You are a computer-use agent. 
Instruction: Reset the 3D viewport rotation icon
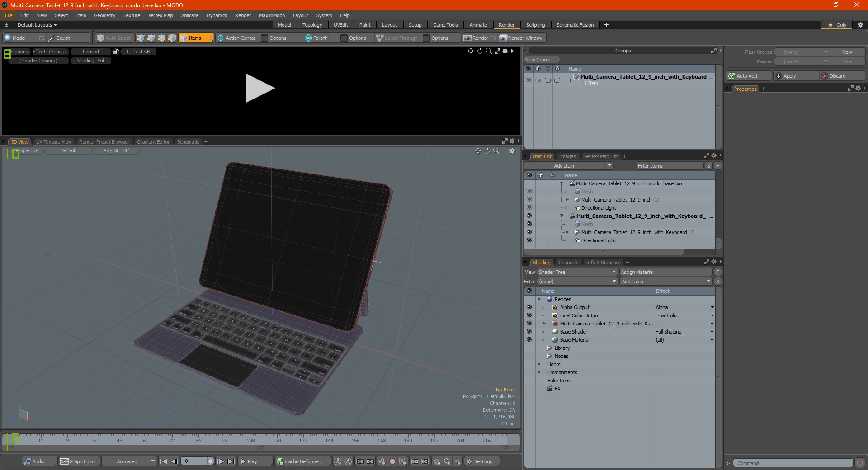click(487, 151)
